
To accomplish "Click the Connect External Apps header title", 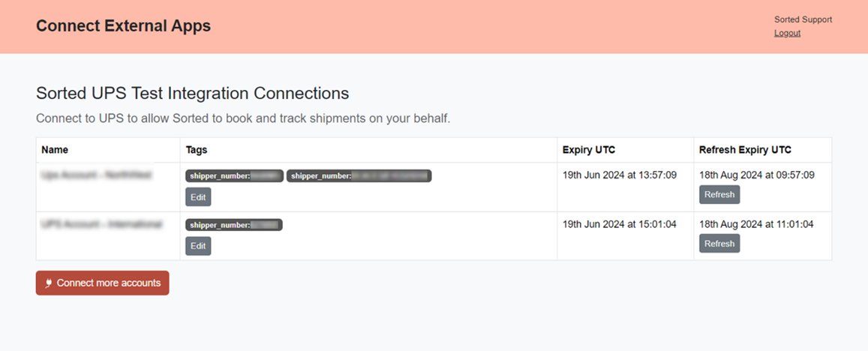I will pyautogui.click(x=124, y=26).
